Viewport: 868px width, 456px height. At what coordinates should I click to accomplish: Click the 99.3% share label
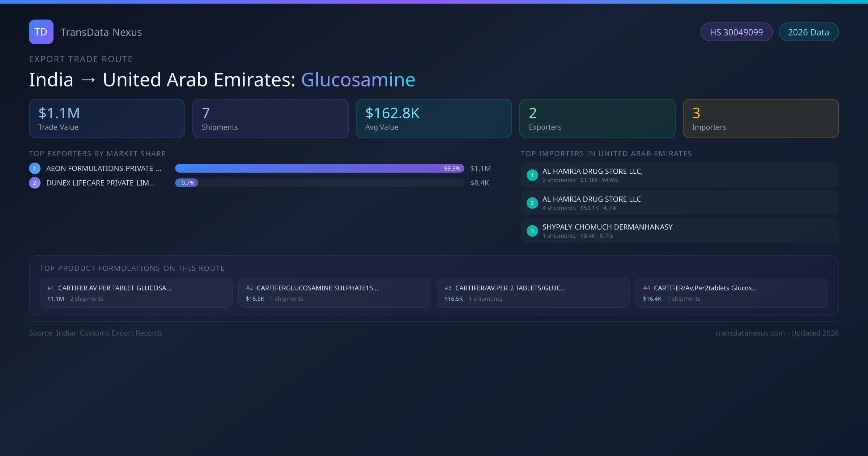tap(452, 168)
